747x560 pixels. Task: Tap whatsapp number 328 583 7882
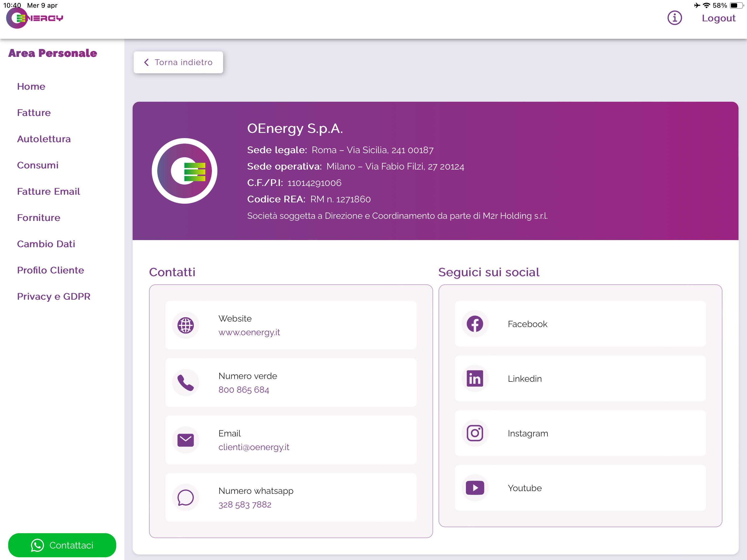click(245, 504)
